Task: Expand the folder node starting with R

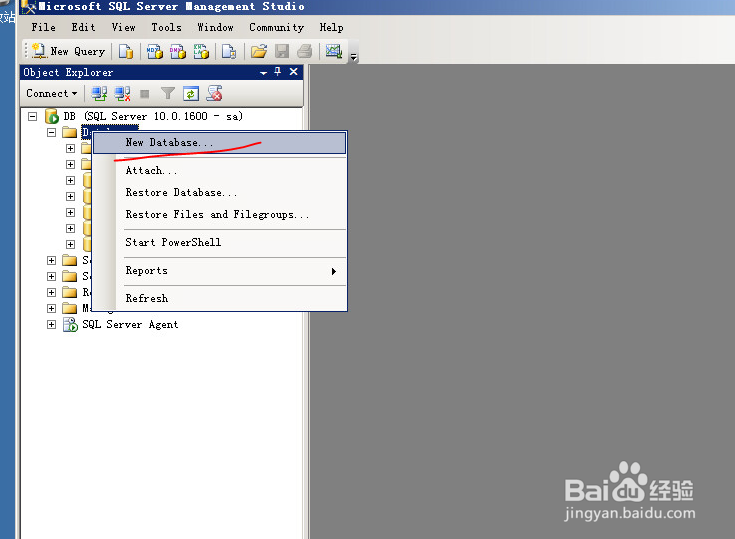Action: coord(52,292)
